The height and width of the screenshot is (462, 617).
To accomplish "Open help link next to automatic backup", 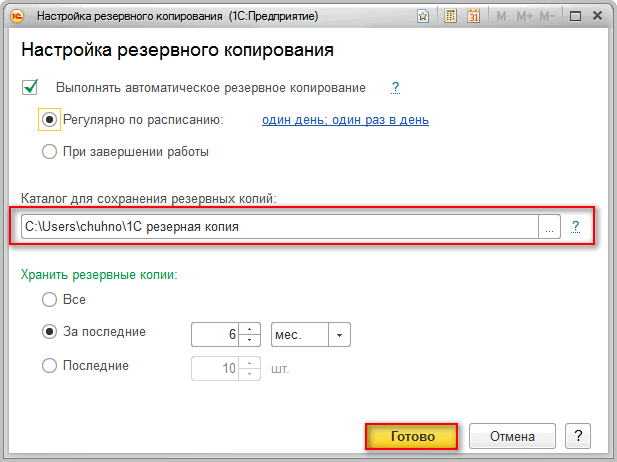I will 395,87.
